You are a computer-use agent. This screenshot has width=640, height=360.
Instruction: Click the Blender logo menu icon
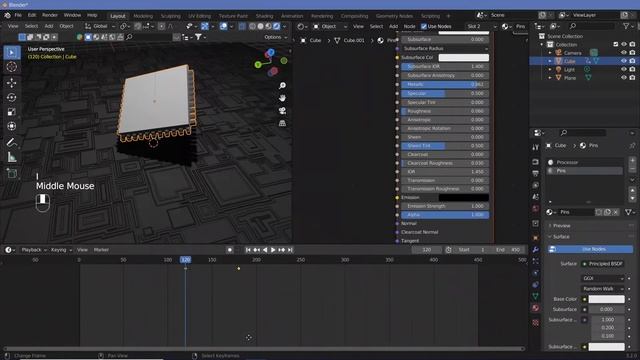point(7,16)
